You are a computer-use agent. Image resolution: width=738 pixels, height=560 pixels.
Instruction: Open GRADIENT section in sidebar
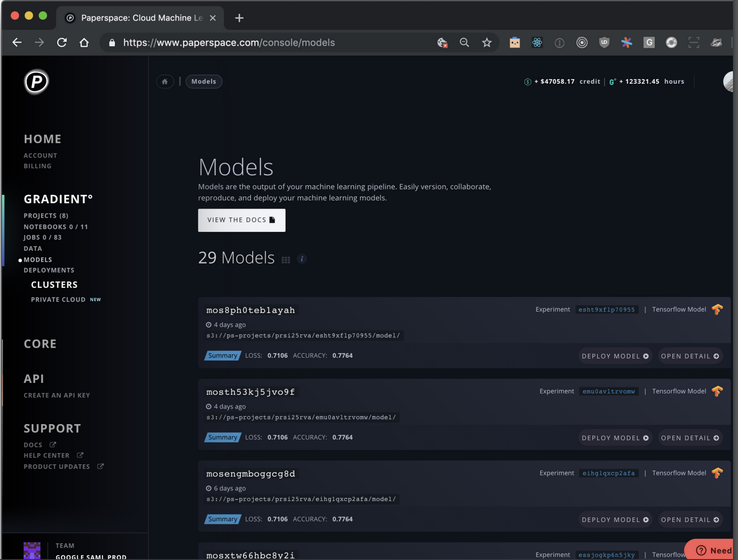coord(58,199)
